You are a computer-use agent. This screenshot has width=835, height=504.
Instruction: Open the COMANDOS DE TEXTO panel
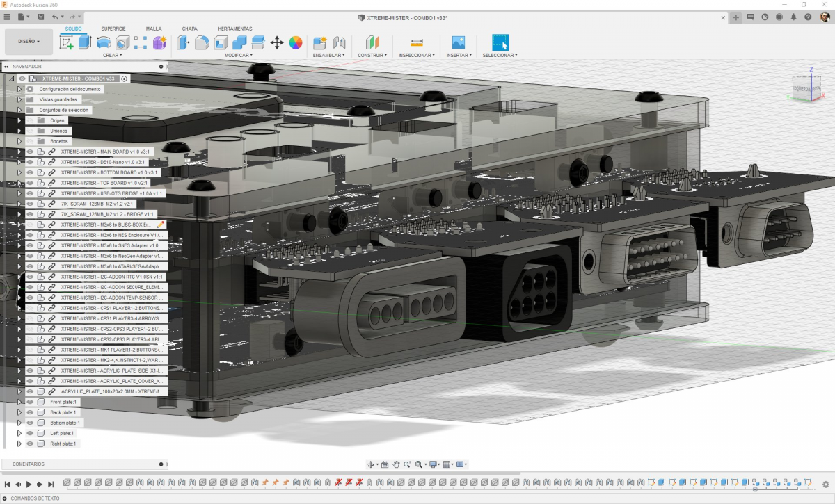[x=35, y=498]
